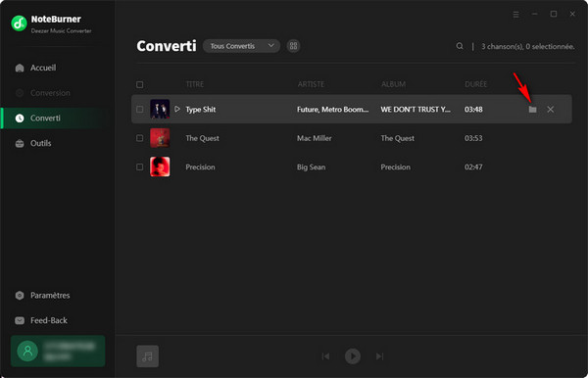This screenshot has width=588, height=378.
Task: Sort by DURÉE column header
Action: (x=476, y=84)
